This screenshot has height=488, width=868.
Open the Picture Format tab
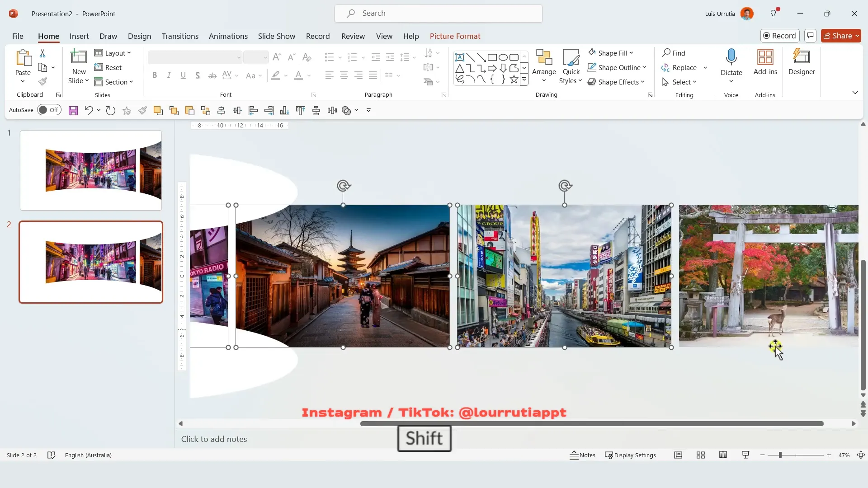click(x=455, y=36)
